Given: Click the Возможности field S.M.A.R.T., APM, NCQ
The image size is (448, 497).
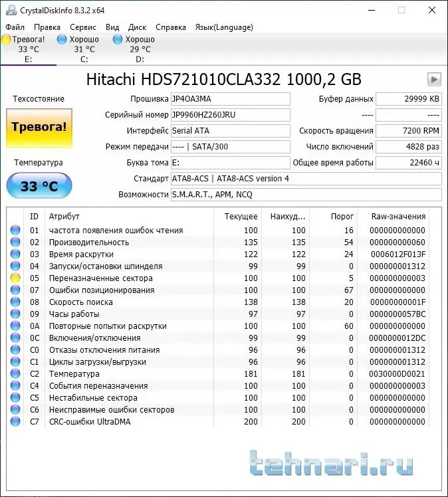Looking at the screenshot, I should click(x=306, y=195).
